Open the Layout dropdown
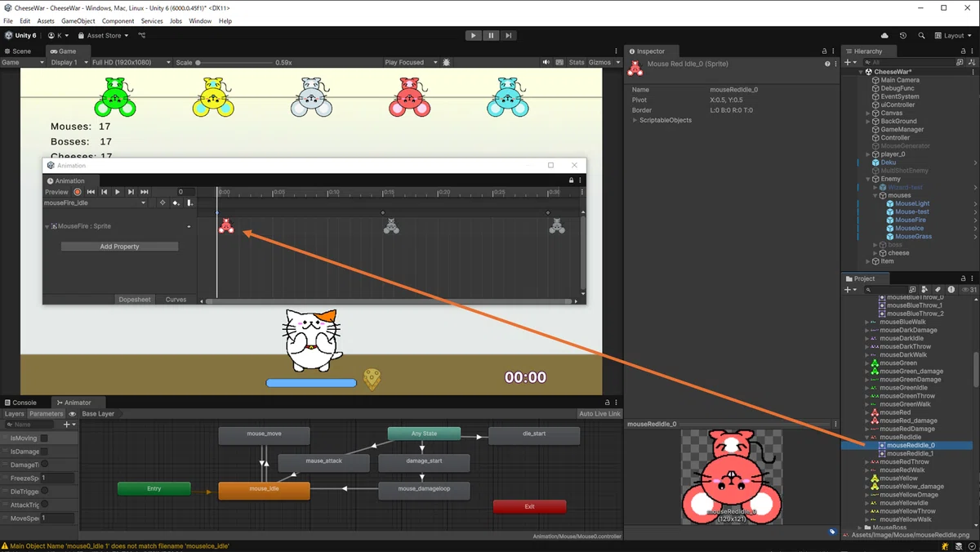 tap(953, 36)
